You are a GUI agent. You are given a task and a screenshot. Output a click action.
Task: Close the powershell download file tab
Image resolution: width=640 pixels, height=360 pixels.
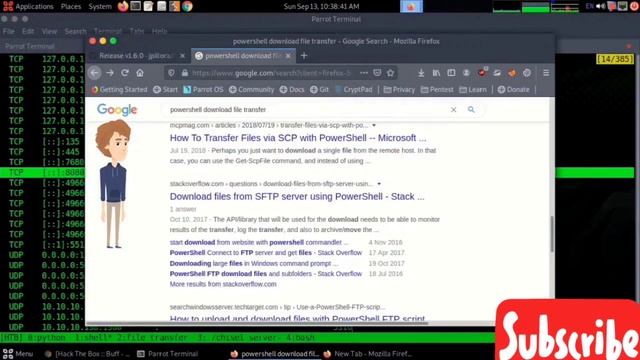pos(288,56)
